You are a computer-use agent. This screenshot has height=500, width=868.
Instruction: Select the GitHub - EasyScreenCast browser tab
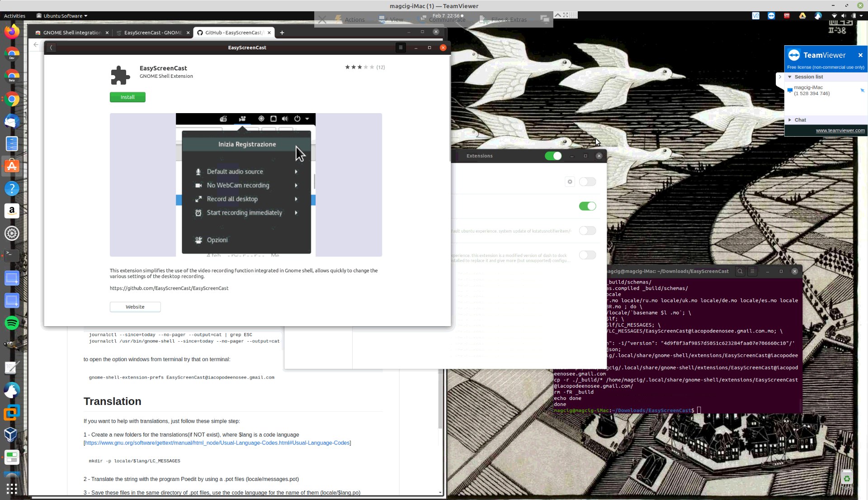[x=233, y=33]
